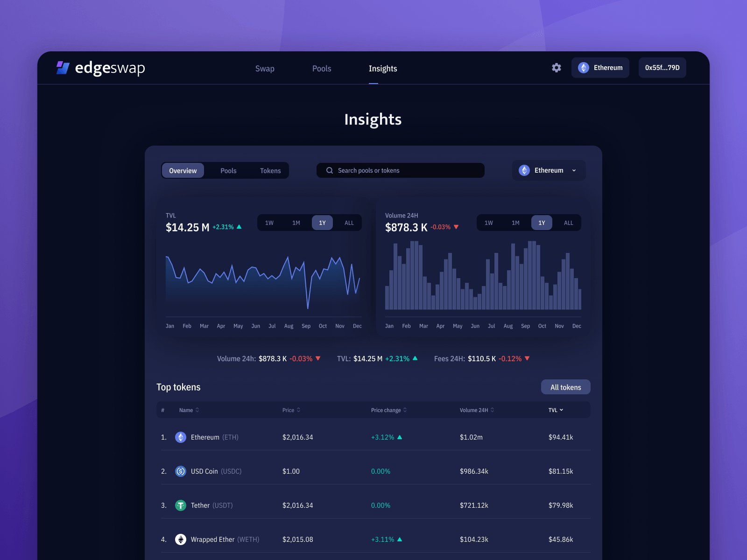
Task: Click the Ethereum network button in header
Action: [600, 68]
